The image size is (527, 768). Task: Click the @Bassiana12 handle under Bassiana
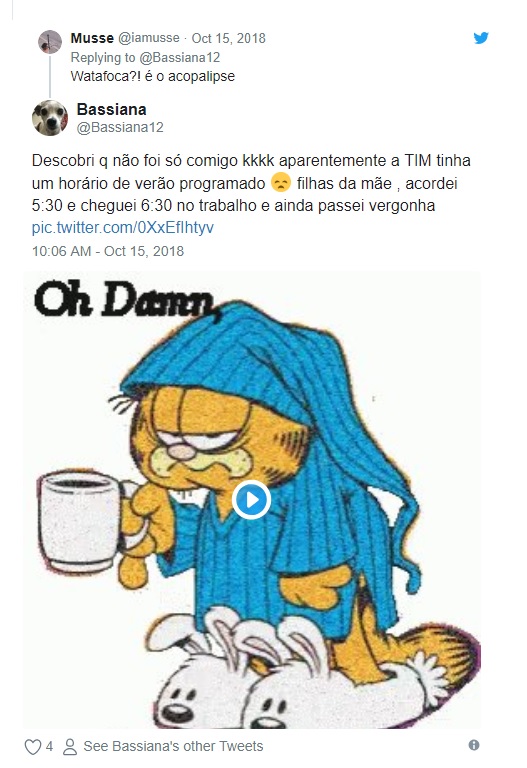120,127
